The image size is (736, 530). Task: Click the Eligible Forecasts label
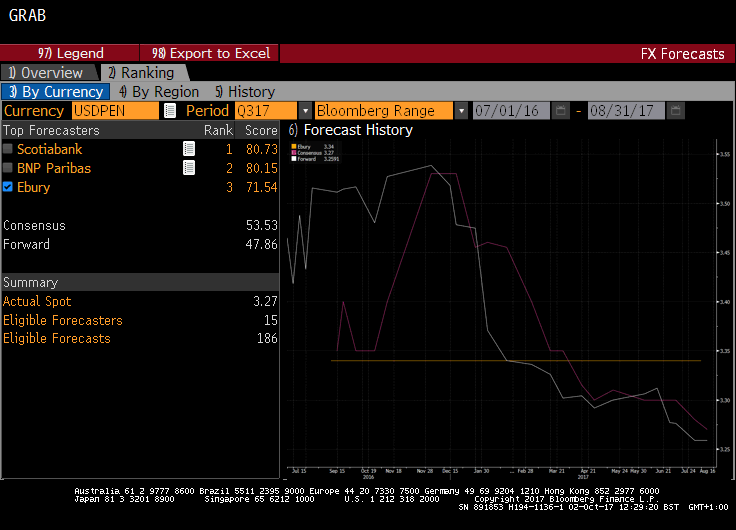[x=56, y=338]
